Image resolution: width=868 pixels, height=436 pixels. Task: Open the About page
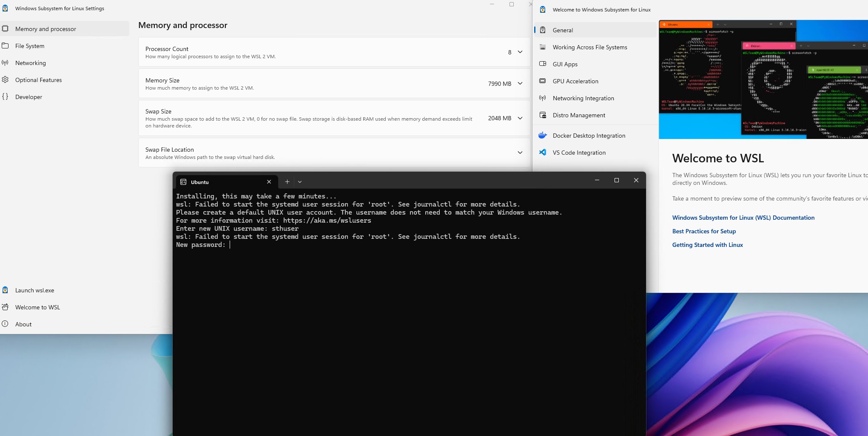coord(65,324)
